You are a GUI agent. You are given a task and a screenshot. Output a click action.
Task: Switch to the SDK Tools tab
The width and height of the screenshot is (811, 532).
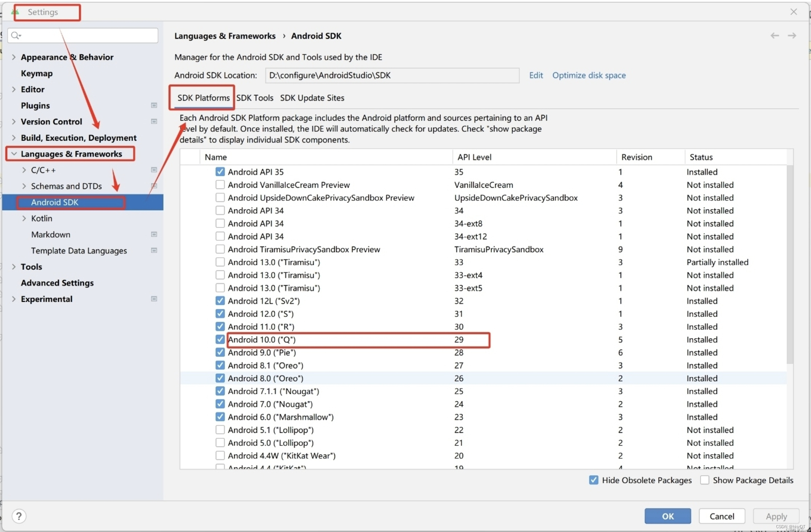[255, 98]
